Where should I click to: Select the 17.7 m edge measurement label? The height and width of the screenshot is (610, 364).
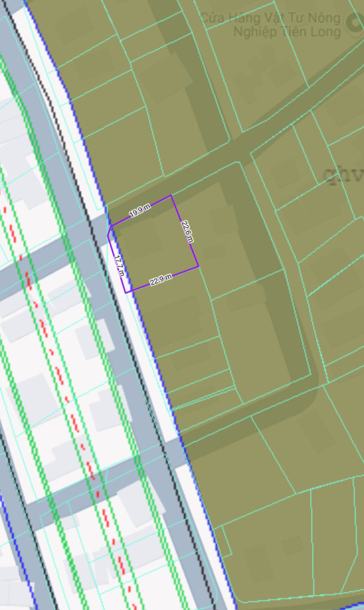tap(120, 265)
